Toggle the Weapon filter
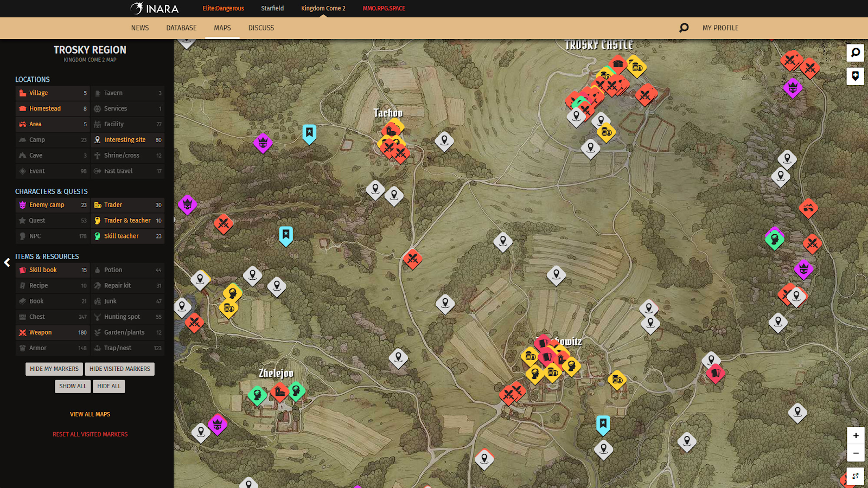This screenshot has height=488, width=868. [53, 332]
